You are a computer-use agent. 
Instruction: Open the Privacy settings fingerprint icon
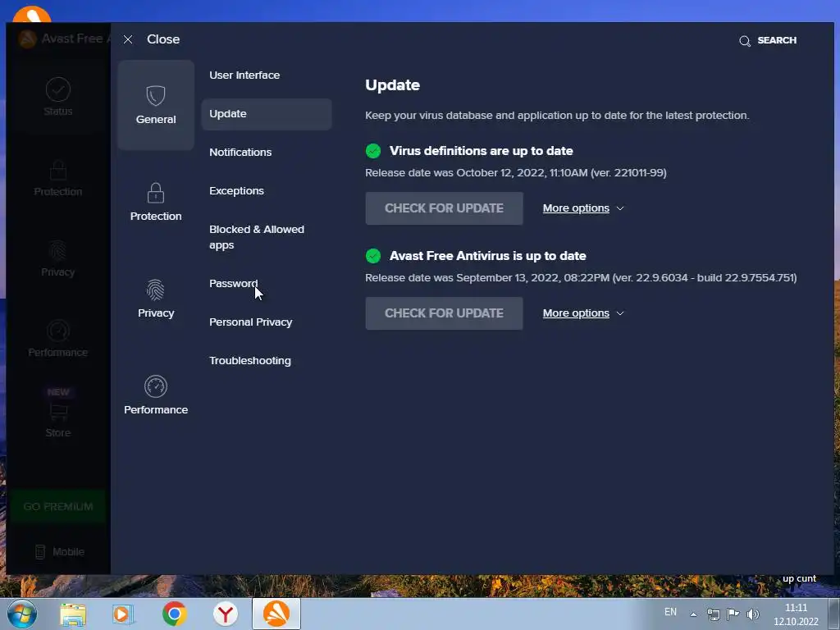[x=155, y=290]
